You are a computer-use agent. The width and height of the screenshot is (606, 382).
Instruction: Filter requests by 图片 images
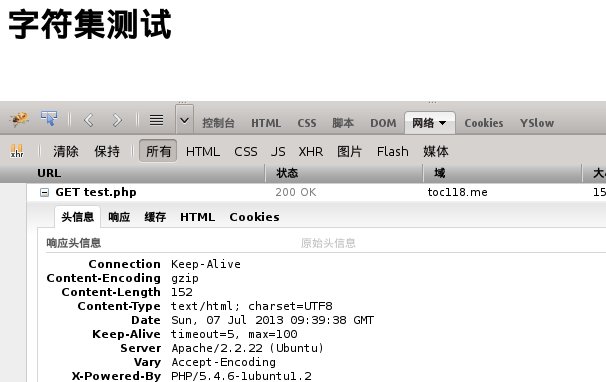349,152
